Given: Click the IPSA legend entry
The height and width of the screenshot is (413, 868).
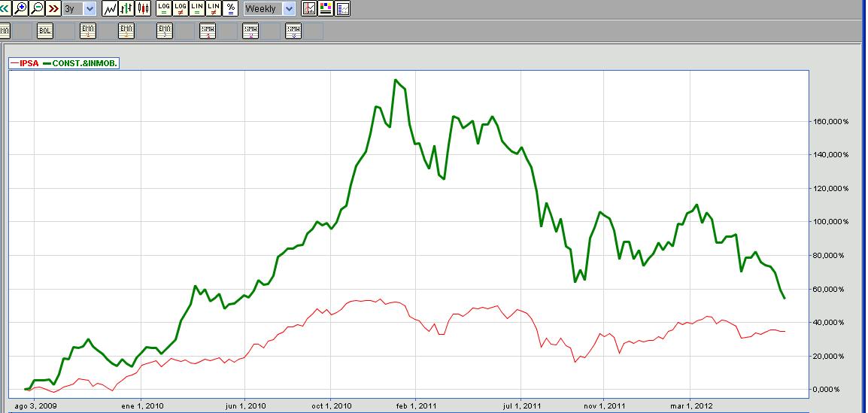Looking at the screenshot, I should tap(25, 63).
